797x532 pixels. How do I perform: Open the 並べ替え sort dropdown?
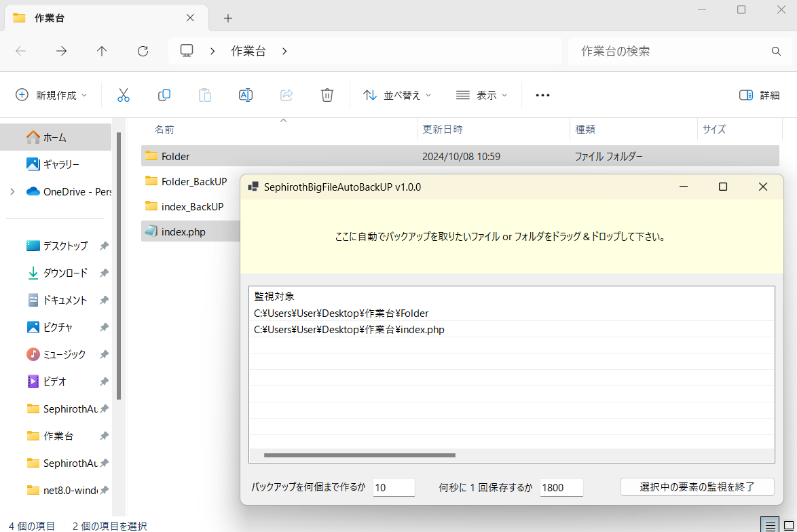[396, 95]
